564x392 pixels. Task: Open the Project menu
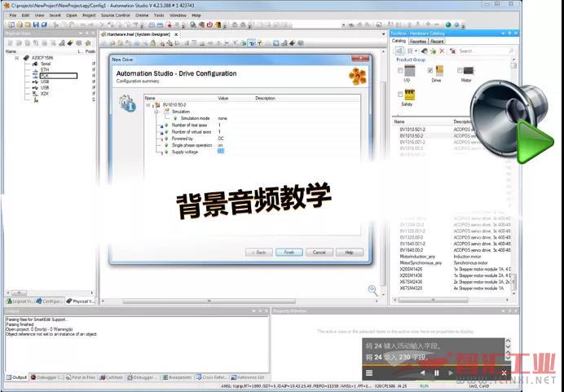point(89,15)
